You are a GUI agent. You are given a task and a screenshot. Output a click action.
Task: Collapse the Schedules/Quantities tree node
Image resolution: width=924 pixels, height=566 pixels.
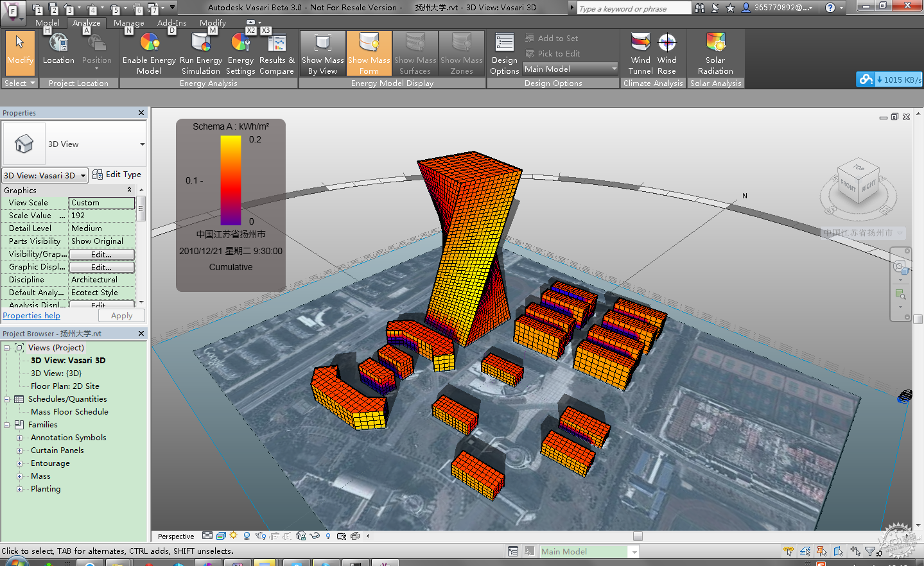coord(7,399)
